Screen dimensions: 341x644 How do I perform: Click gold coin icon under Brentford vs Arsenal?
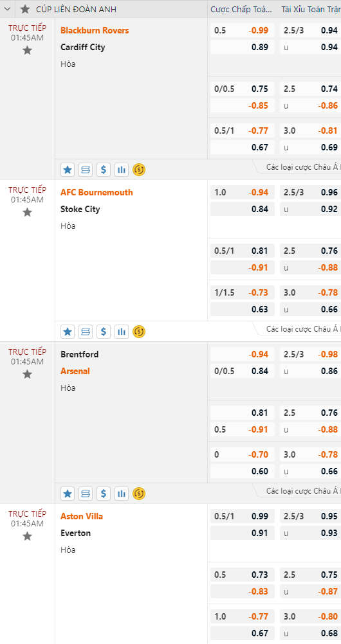(x=139, y=493)
